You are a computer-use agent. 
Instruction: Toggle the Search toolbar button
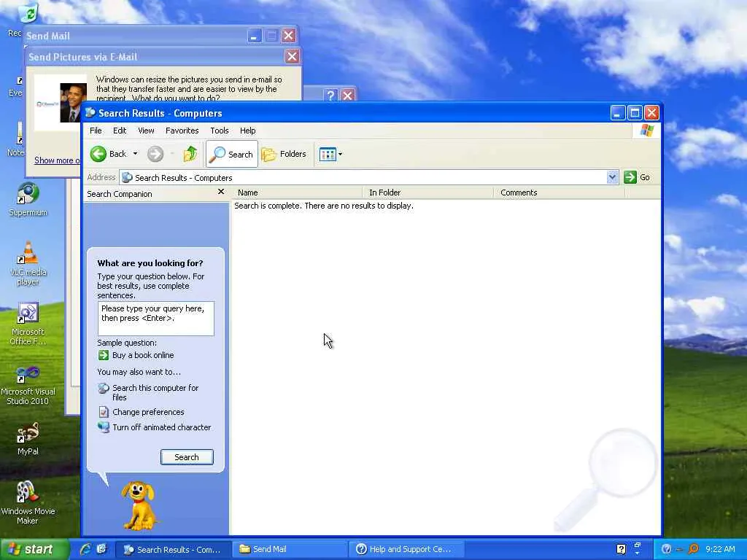click(x=231, y=154)
